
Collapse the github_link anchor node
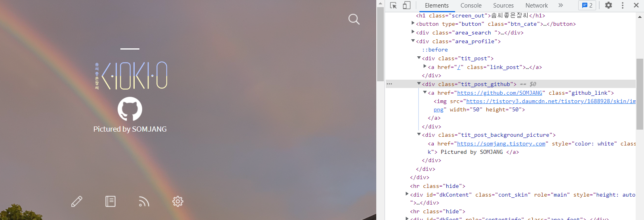point(425,92)
